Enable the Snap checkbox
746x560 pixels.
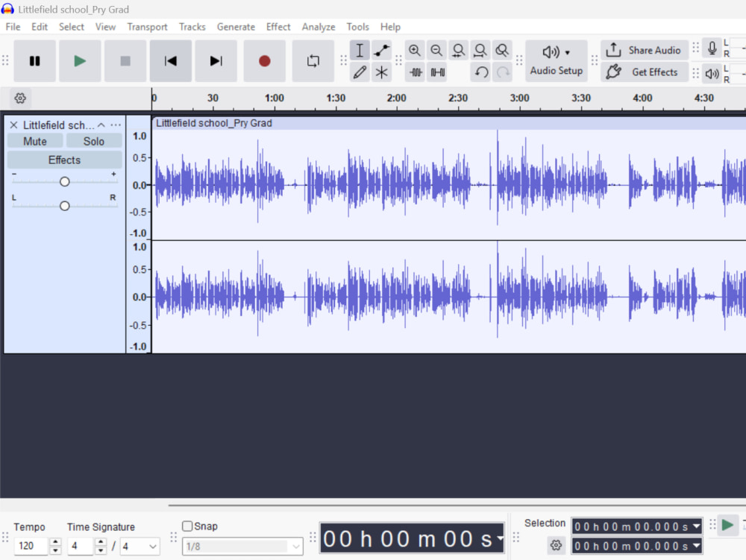(187, 526)
